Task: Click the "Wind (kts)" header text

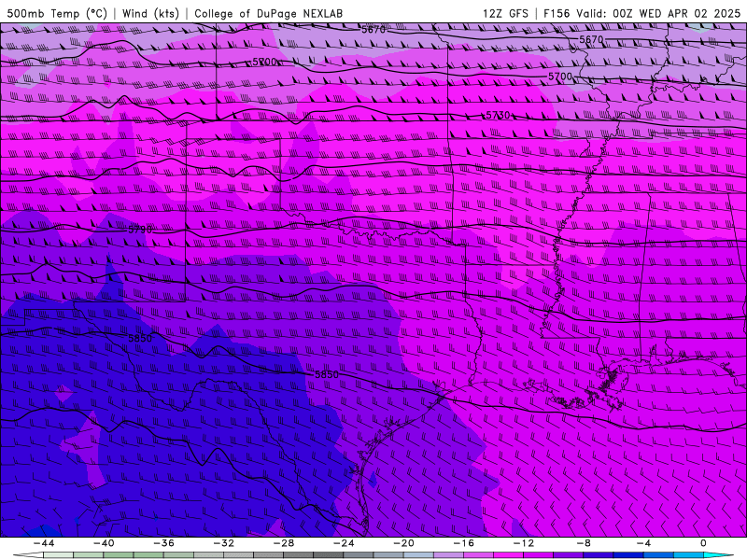Action: pyautogui.click(x=150, y=13)
